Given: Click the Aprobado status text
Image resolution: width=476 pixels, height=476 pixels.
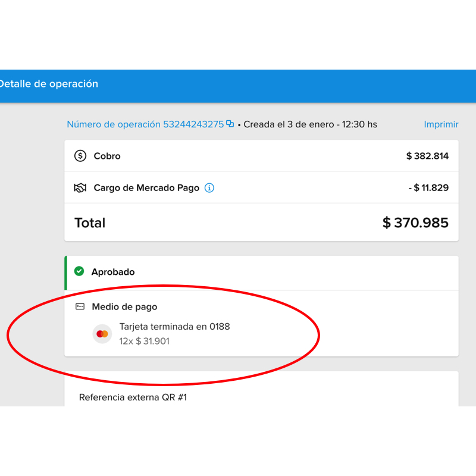Looking at the screenshot, I should pyautogui.click(x=113, y=272).
